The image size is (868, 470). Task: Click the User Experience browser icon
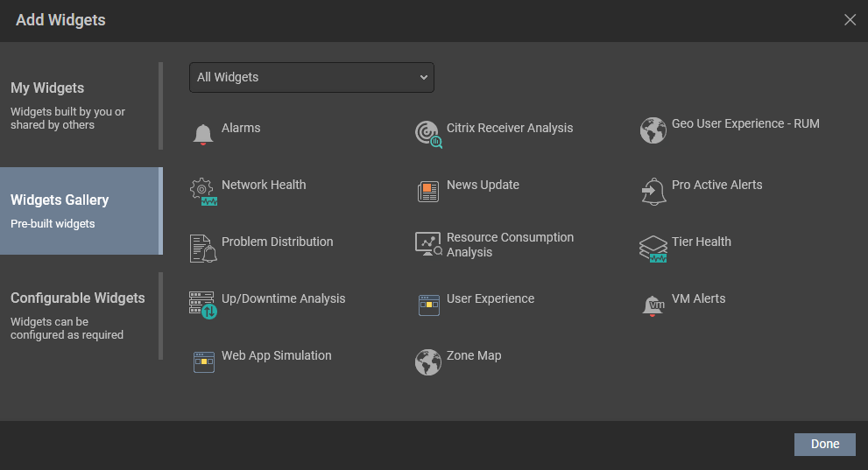(x=429, y=305)
